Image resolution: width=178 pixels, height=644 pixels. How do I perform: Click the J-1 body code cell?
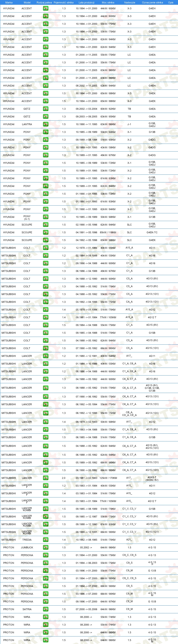click(x=129, y=124)
